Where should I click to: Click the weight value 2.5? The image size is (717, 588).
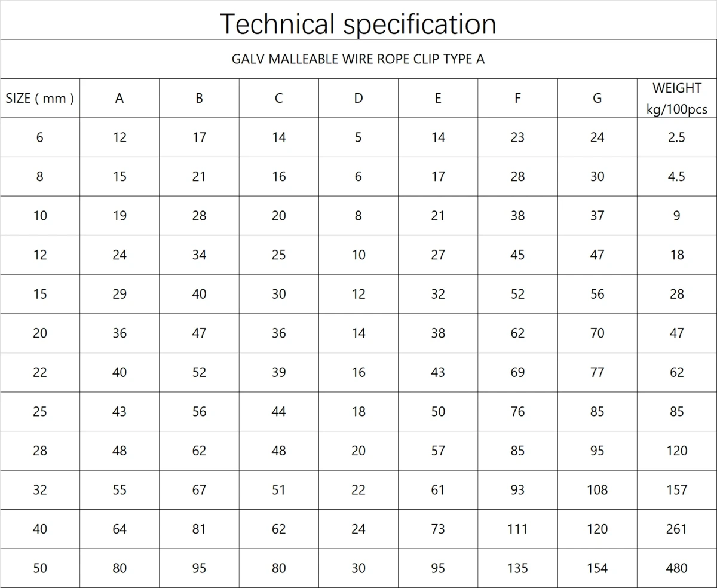[677, 137]
